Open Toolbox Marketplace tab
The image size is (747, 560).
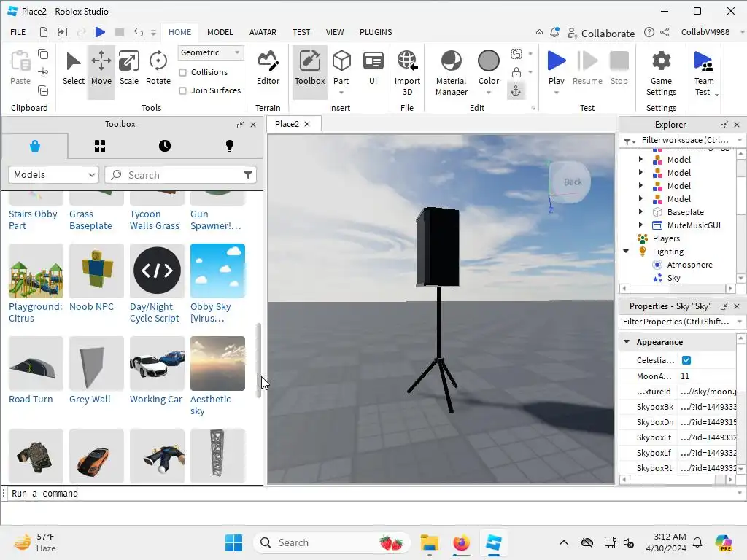pos(35,146)
